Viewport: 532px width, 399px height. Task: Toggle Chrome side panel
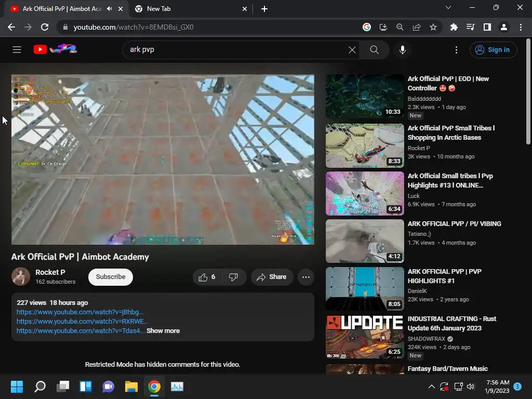tap(487, 27)
